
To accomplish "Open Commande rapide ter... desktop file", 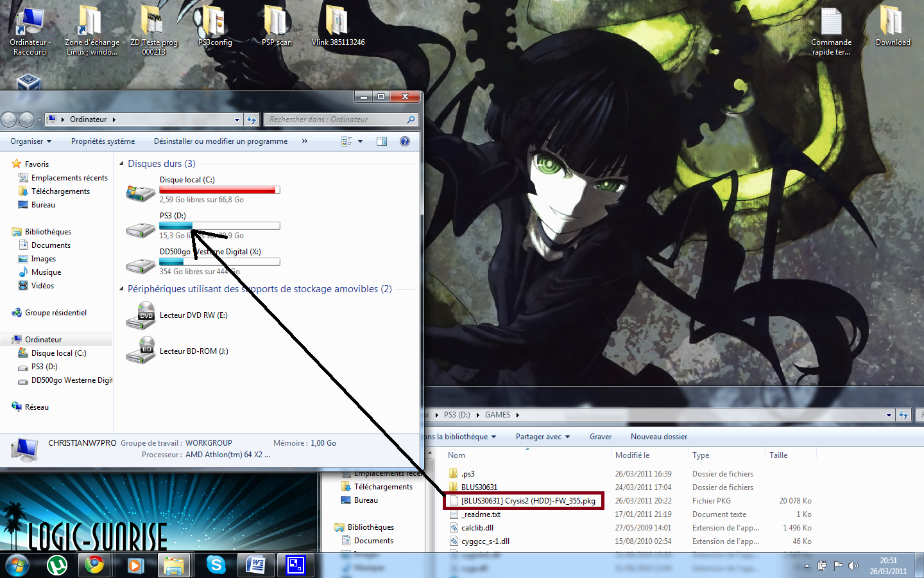I will [831, 31].
